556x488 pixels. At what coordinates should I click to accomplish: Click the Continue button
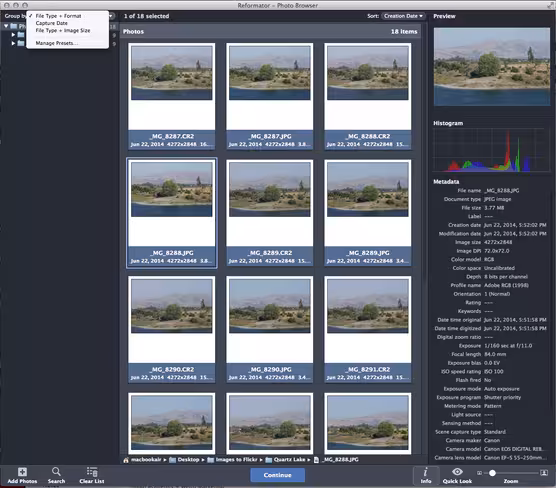point(277,475)
